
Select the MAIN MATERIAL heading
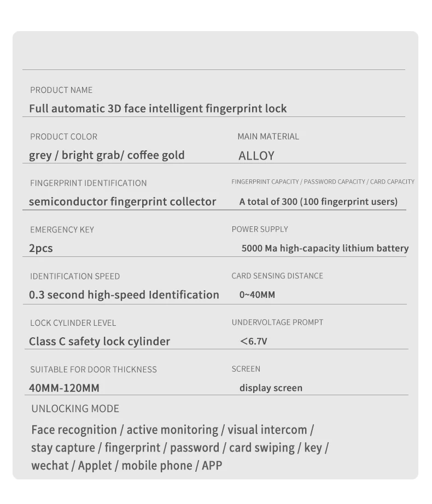(268, 137)
